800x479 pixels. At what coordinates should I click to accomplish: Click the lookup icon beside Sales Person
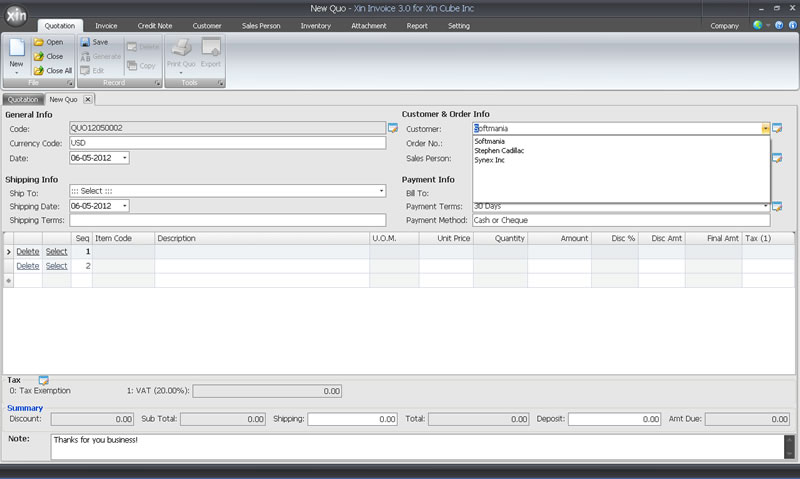[777, 158]
